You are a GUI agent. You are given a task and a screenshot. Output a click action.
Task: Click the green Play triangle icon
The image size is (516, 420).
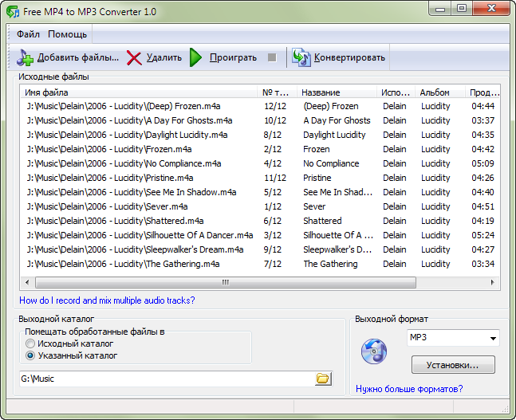click(196, 57)
